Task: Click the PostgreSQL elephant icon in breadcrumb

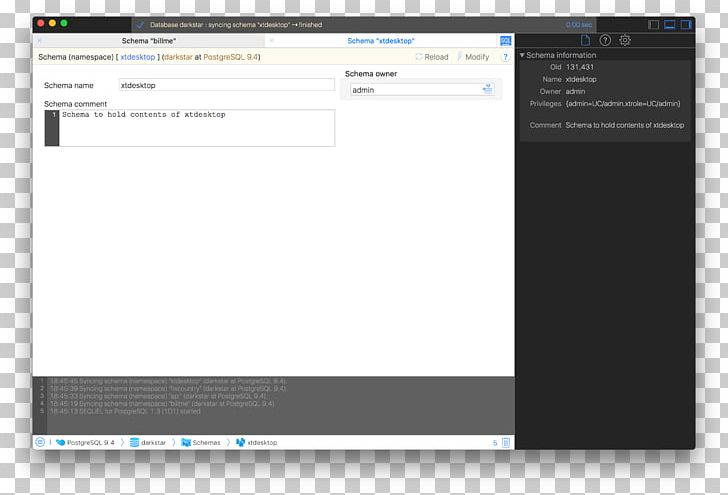Action: coord(60,443)
